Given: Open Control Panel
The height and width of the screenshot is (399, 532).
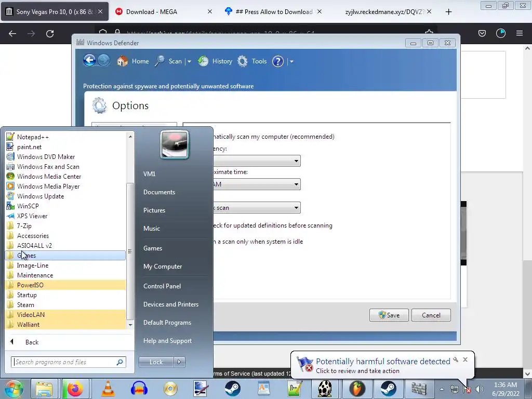Looking at the screenshot, I should point(162,286).
